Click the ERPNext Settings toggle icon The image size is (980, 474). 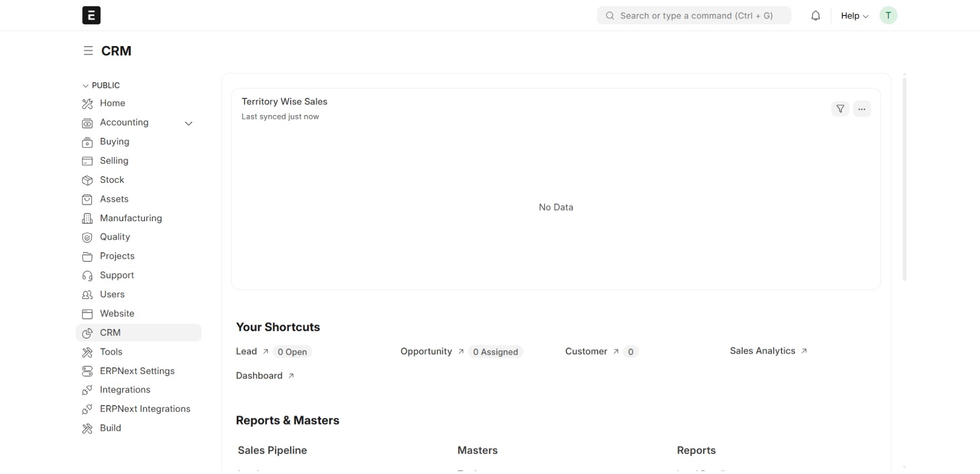(x=87, y=371)
